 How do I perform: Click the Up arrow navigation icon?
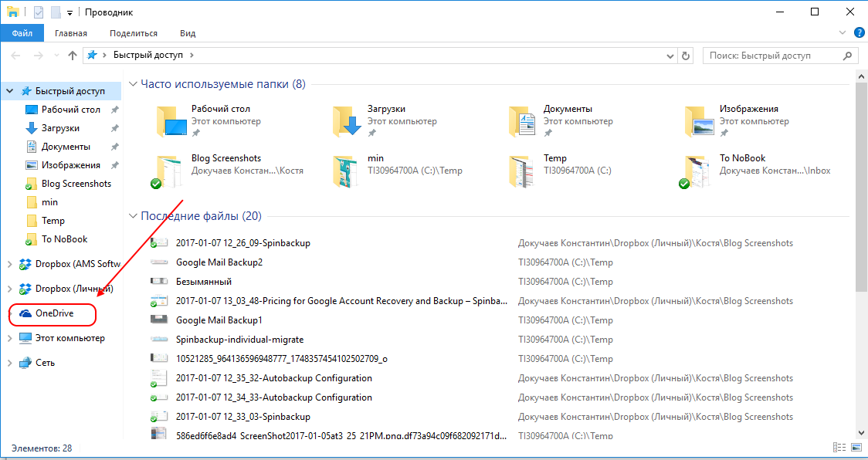(73, 55)
